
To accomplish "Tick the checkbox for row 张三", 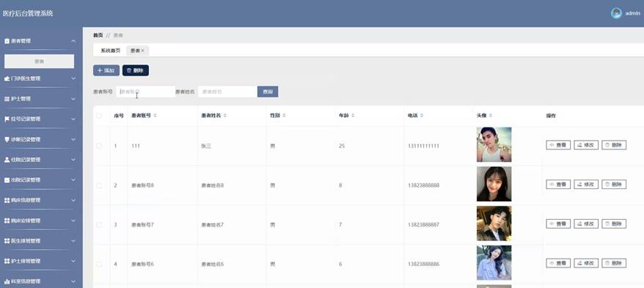I will click(99, 146).
